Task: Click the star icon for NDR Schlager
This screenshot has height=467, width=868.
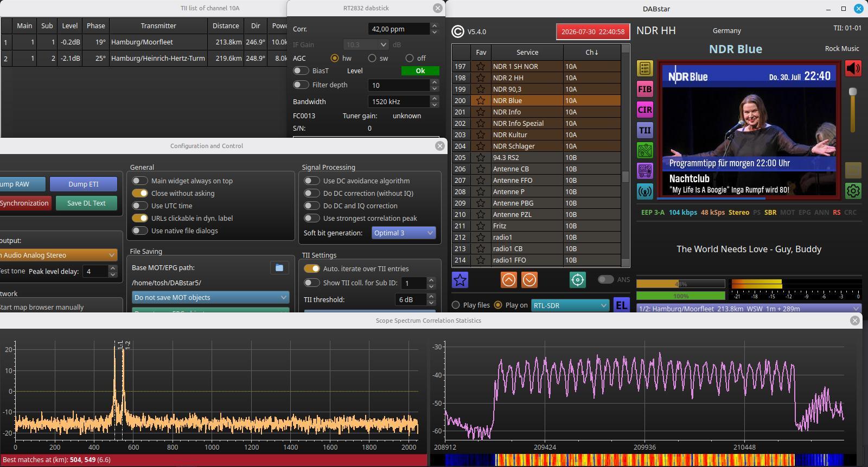Action: click(481, 146)
